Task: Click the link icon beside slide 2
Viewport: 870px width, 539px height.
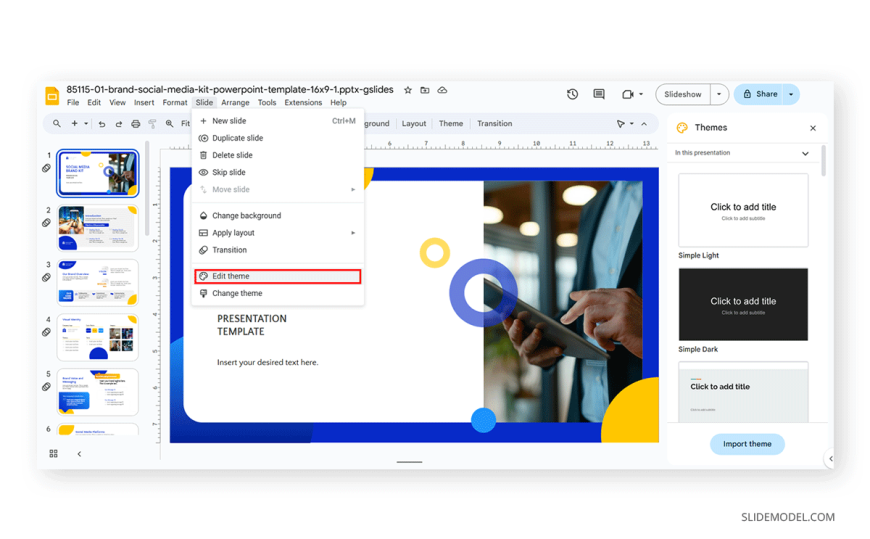Action: pos(47,223)
